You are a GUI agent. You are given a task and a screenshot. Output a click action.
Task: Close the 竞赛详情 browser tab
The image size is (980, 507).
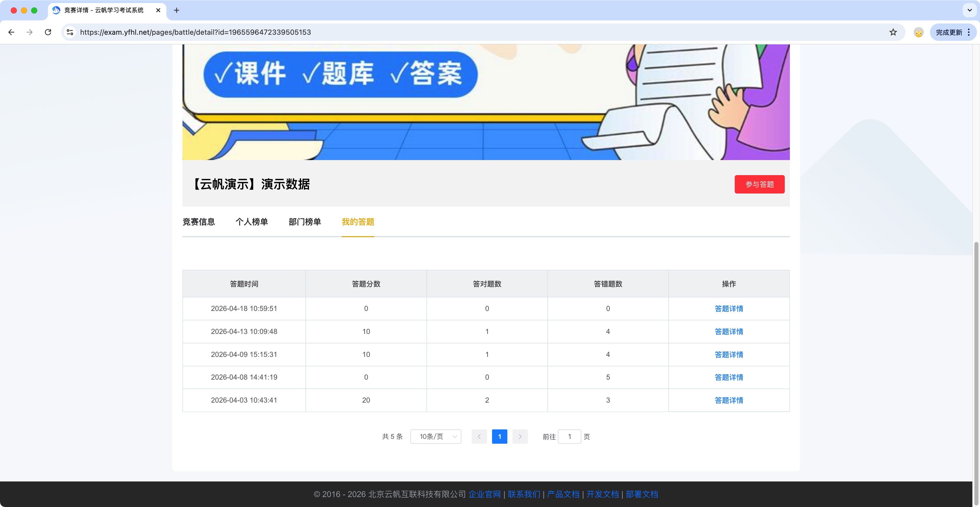point(158,10)
